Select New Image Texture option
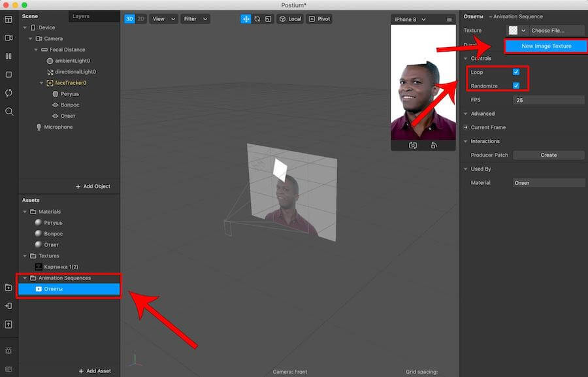 coord(546,46)
